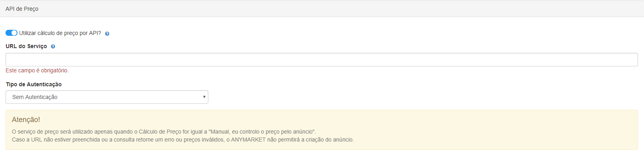Viewport: 644px width, 161px height.
Task: Click the 'URL do Serviço' field label
Action: pyautogui.click(x=26, y=46)
